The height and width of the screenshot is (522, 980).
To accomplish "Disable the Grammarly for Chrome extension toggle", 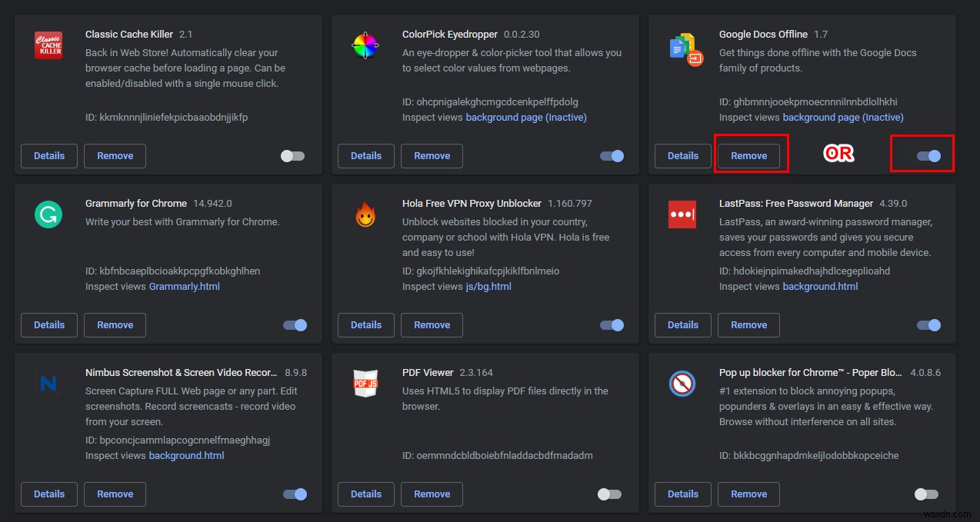I will pyautogui.click(x=295, y=324).
